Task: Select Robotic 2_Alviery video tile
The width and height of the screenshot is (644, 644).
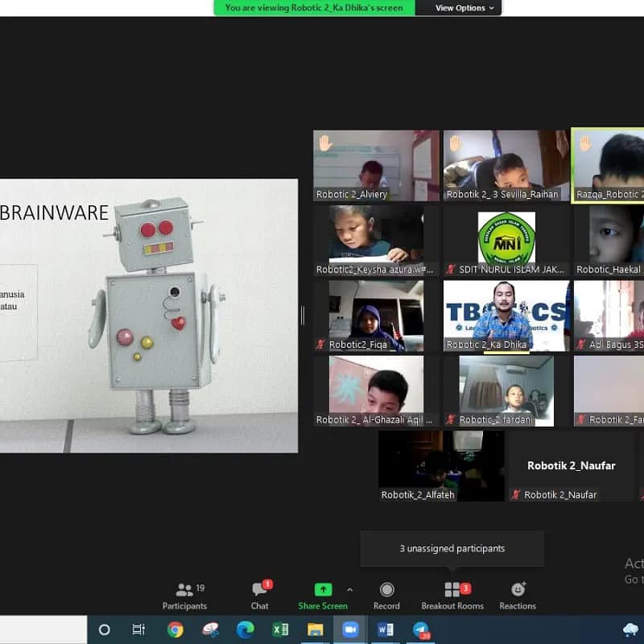Action: (x=376, y=166)
